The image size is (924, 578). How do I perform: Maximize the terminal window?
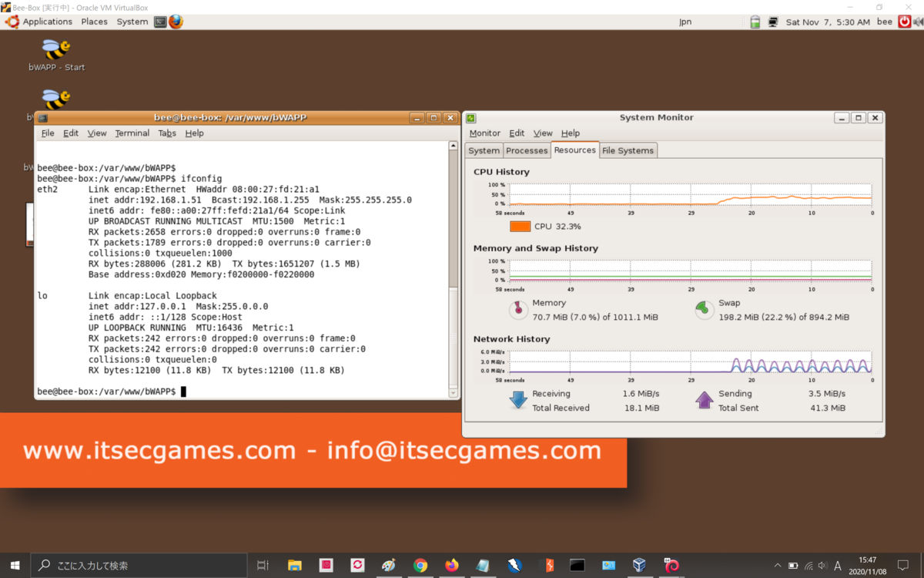(434, 118)
